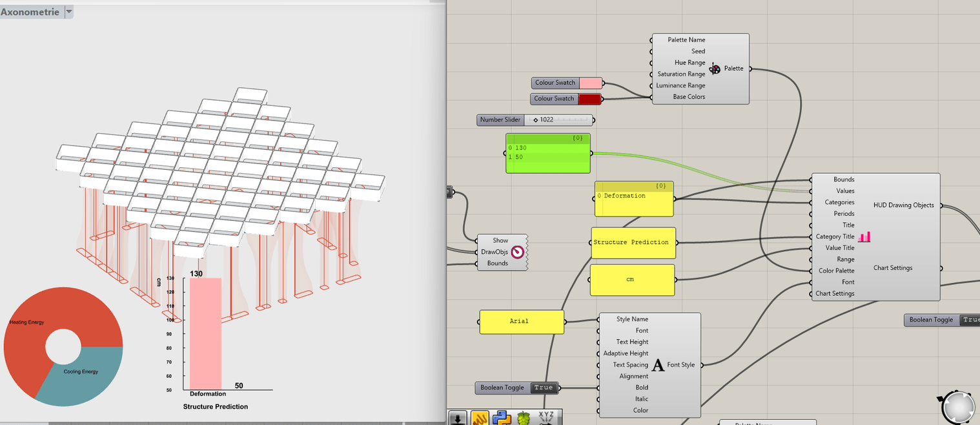980x425 pixels.
Task: Click the Alignment input label
Action: click(x=634, y=377)
